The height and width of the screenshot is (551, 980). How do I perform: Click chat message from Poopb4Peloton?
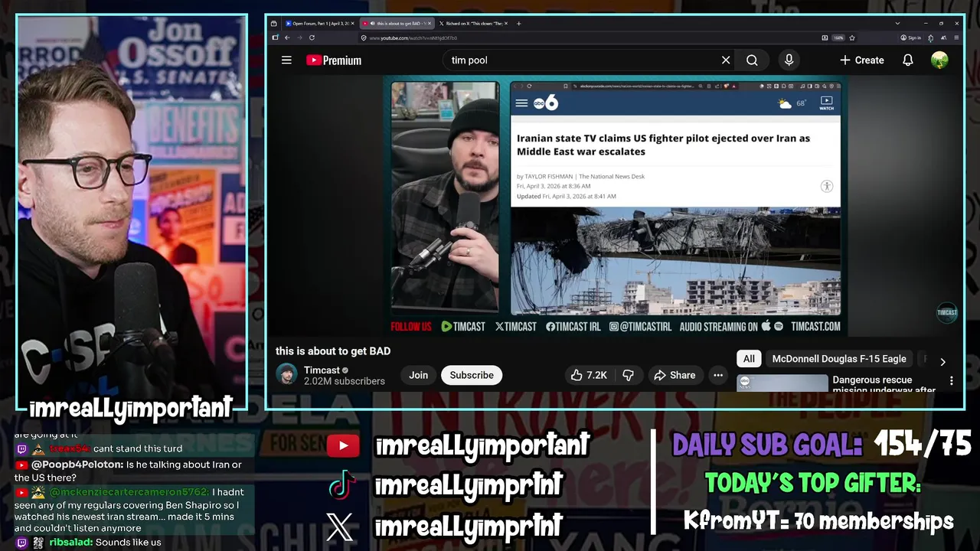129,471
